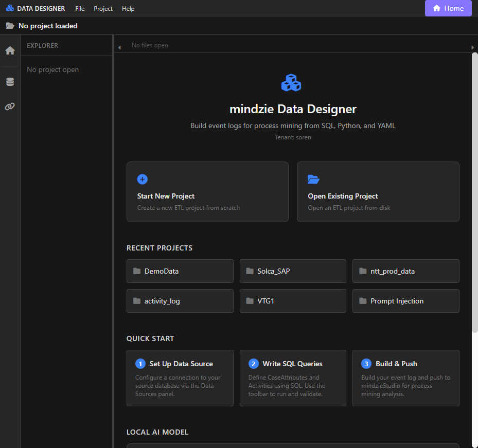The height and width of the screenshot is (448, 478).
Task: Click the Data Designer logo icon
Action: (x=10, y=8)
